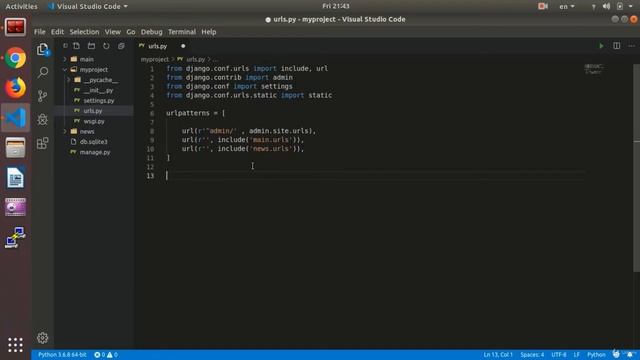
Task: Open clock Fri 21:43 calendar
Action: coord(336,6)
